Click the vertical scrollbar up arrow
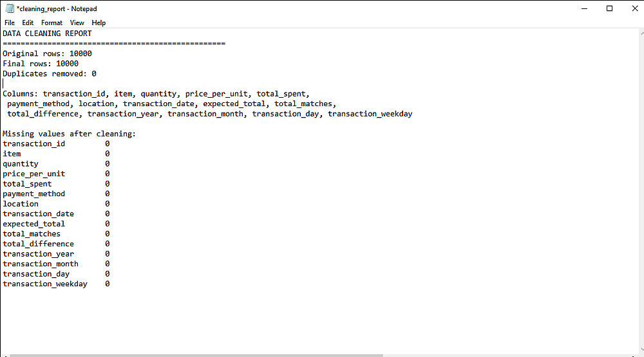644x357 pixels. pyautogui.click(x=639, y=33)
